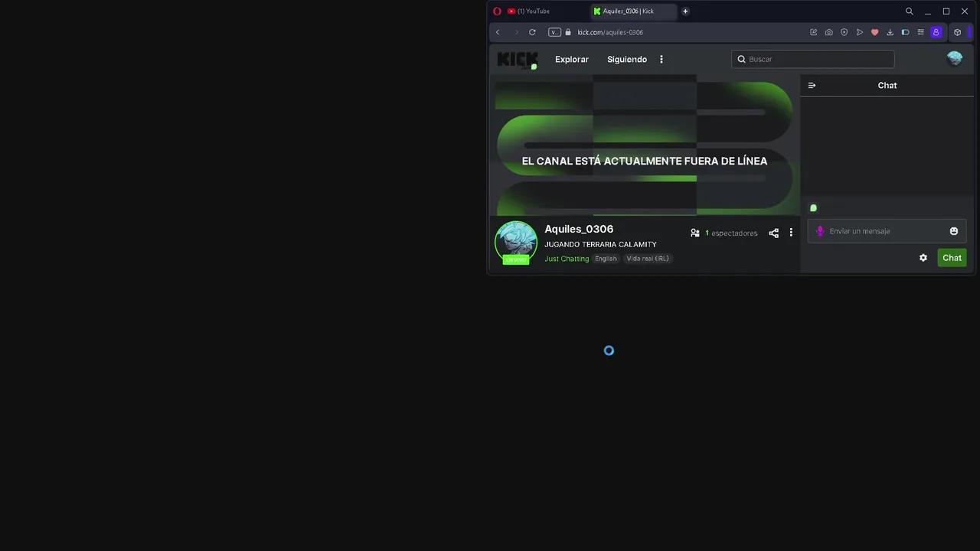Click the Chat panel header title

pyautogui.click(x=887, y=85)
